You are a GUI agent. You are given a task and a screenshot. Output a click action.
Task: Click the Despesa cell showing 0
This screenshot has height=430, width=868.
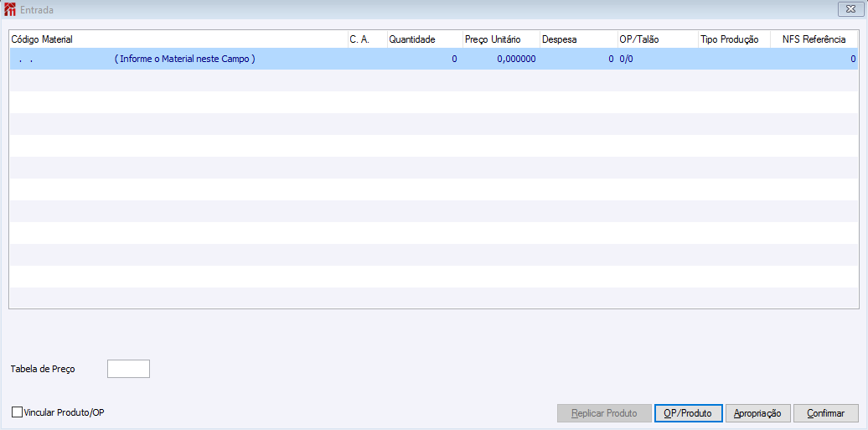(578, 59)
